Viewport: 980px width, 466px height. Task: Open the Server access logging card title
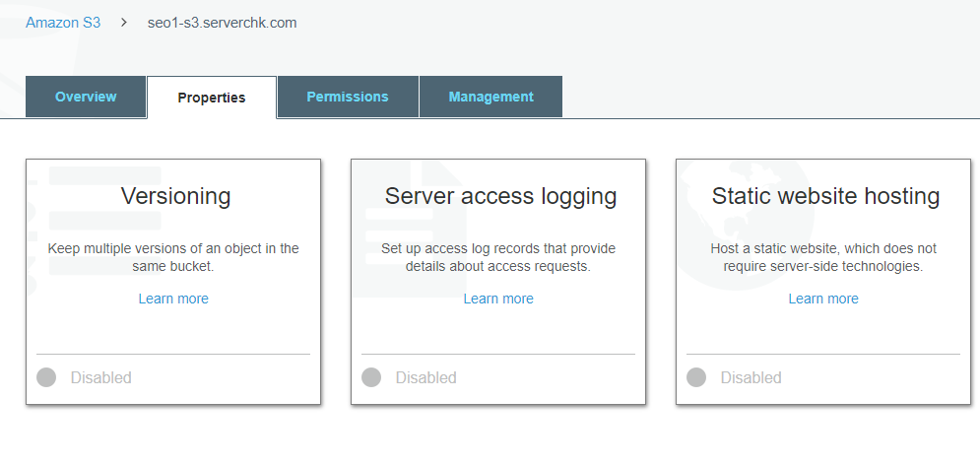[500, 196]
